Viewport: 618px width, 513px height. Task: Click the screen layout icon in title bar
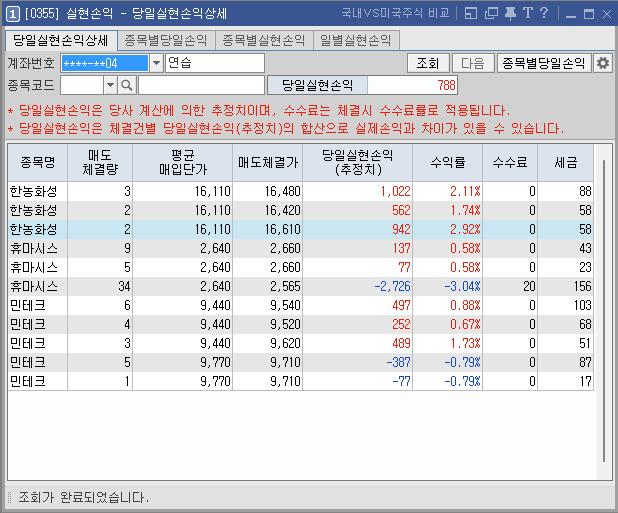click(x=471, y=14)
